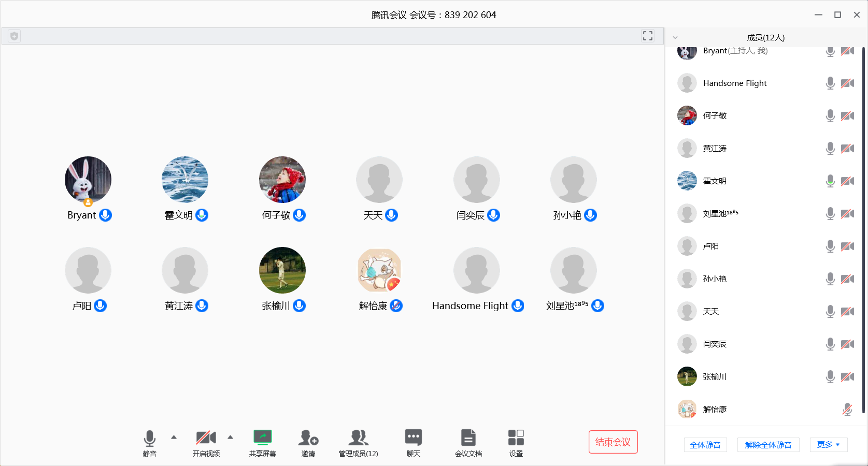Open the chat bubble icon
Viewport: 868px width, 466px height.
[x=413, y=439]
